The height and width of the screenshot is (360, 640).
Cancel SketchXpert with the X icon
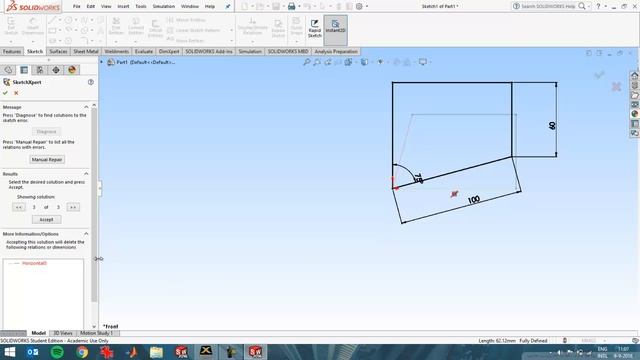(16, 93)
